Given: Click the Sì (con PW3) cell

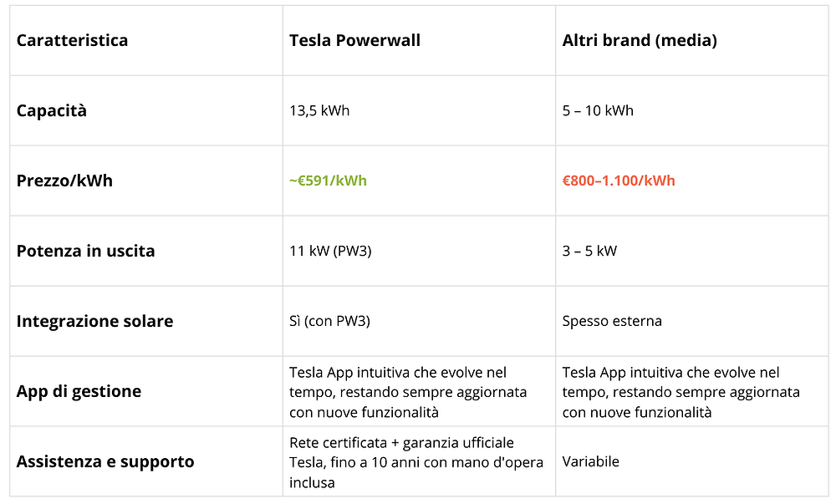Looking at the screenshot, I should (329, 321).
